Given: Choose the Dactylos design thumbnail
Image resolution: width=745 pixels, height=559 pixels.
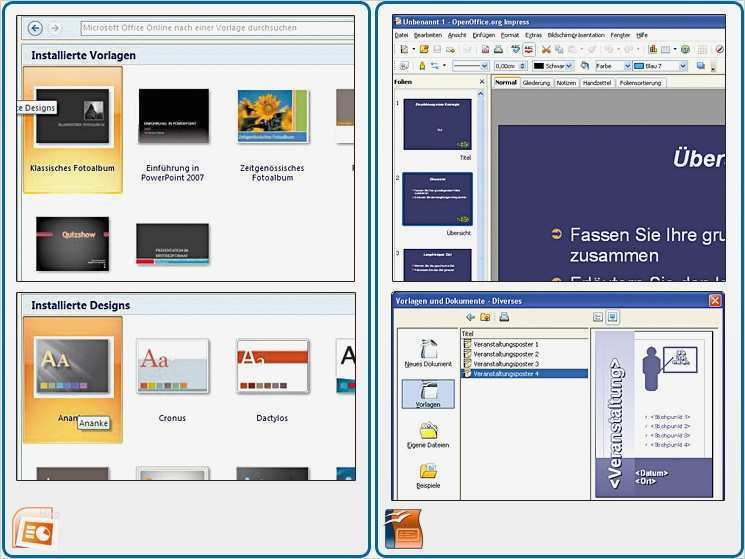Looking at the screenshot, I should pos(273,366).
